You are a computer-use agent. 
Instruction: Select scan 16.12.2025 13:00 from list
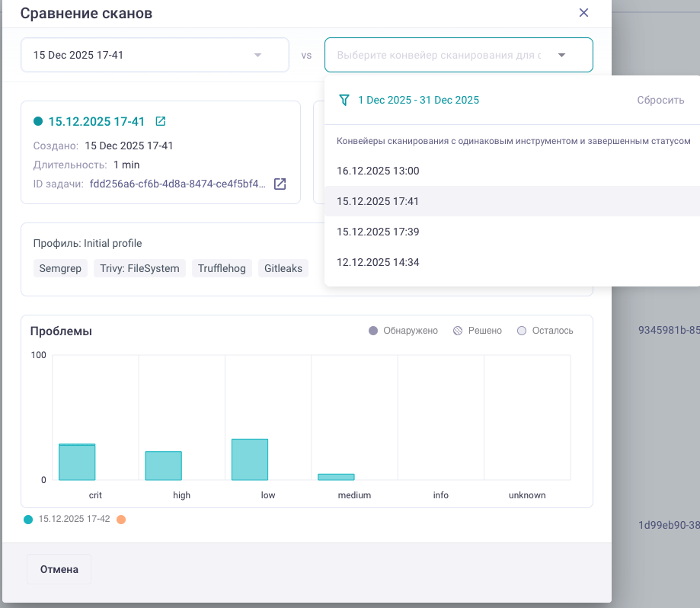378,171
